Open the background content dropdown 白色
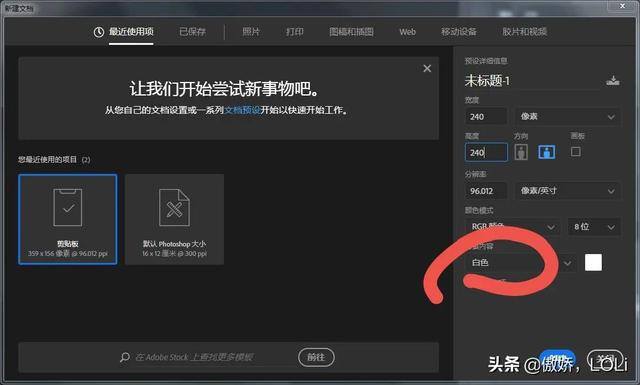This screenshot has height=385, width=640. [521, 263]
